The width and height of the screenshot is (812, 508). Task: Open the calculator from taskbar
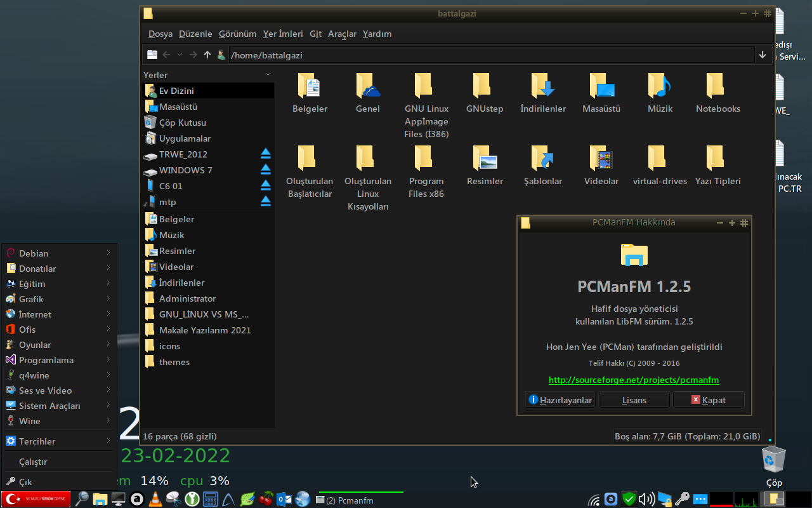(x=210, y=499)
